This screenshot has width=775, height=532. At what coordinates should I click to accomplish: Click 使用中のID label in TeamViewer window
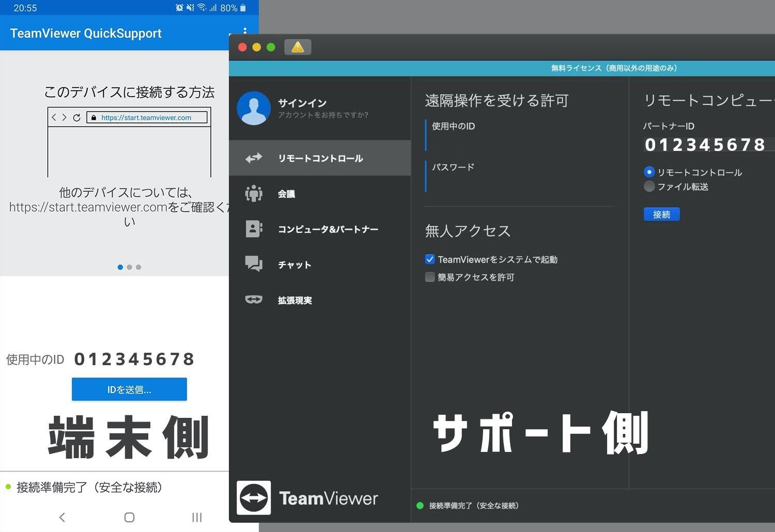(x=453, y=126)
